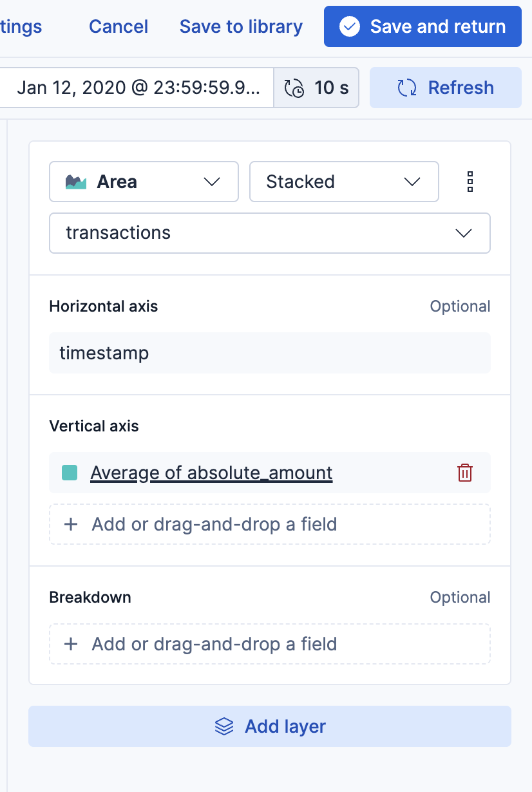Open the layer options three-dot menu
The height and width of the screenshot is (792, 532).
(x=470, y=182)
